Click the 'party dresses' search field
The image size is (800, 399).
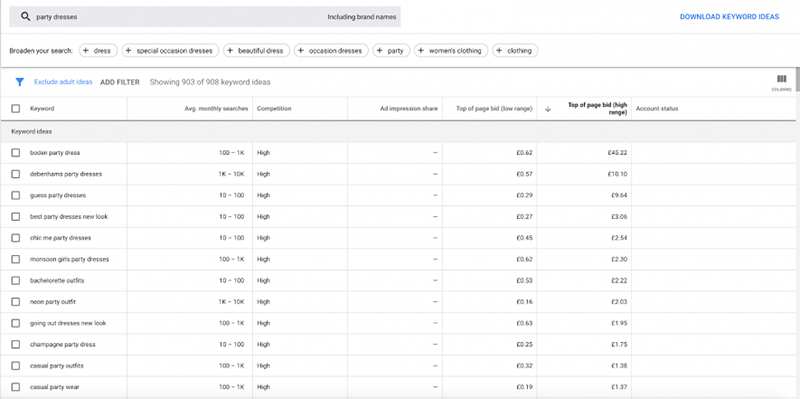(205, 17)
